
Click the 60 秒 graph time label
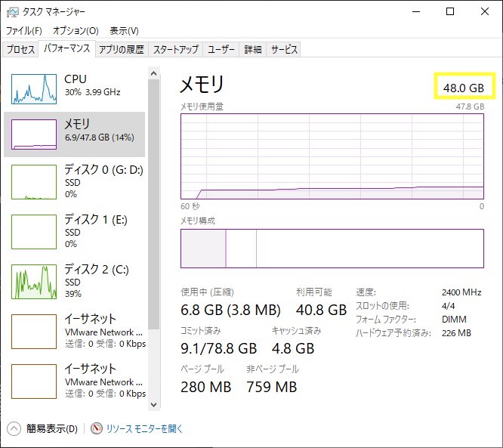190,206
